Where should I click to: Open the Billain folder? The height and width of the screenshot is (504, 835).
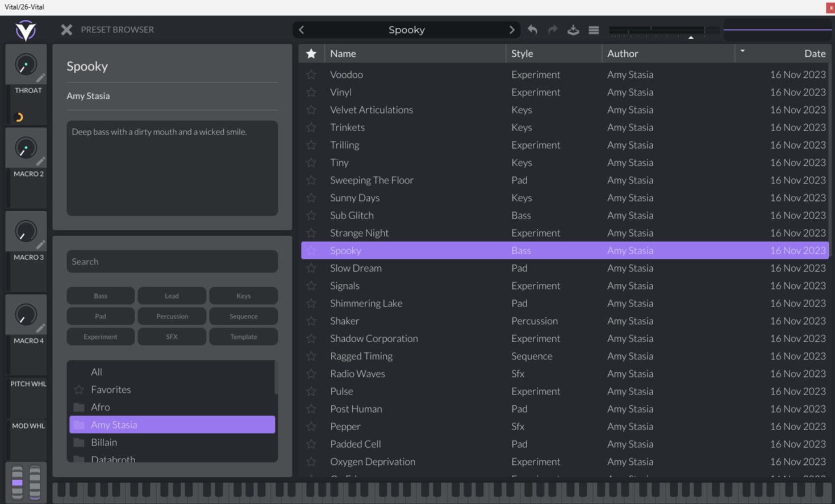click(172, 442)
